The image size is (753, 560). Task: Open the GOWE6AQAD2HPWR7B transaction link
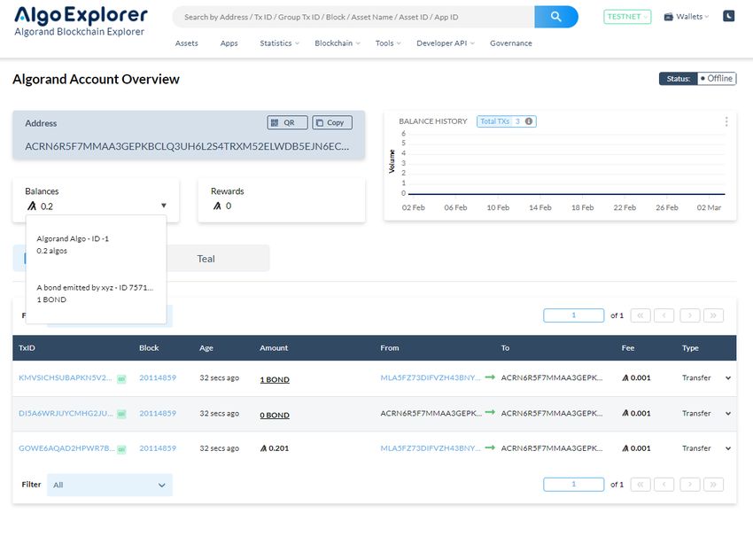coord(66,448)
